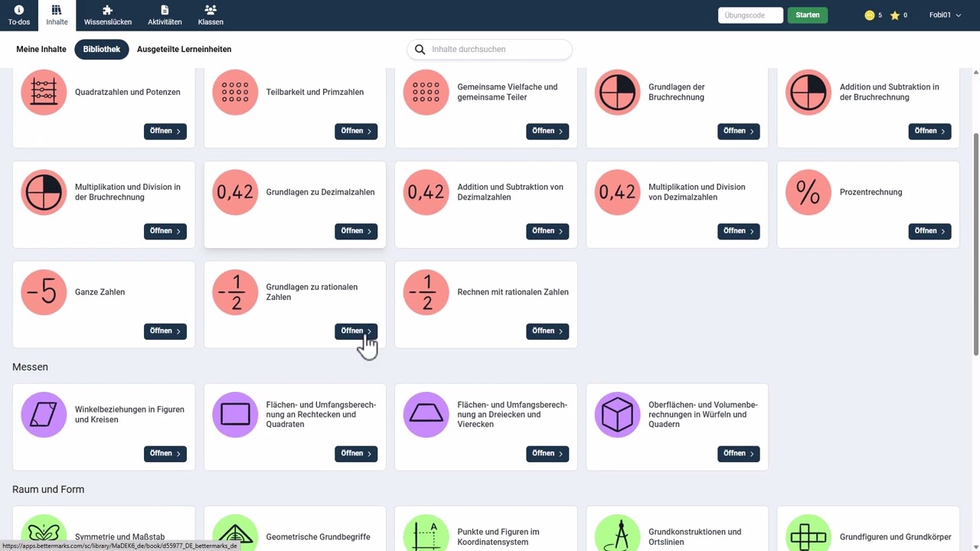
Task: Click the Prozentrechnung title text
Action: [871, 192]
